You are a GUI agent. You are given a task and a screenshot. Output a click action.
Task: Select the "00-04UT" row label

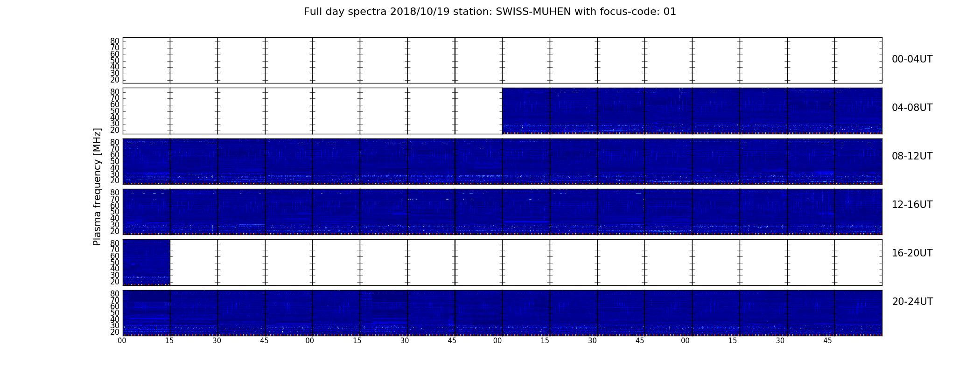(x=912, y=59)
